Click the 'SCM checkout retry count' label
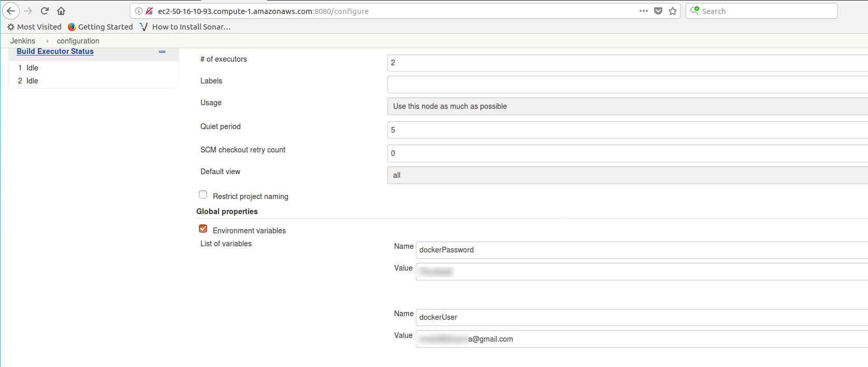The image size is (868, 367). tap(243, 150)
